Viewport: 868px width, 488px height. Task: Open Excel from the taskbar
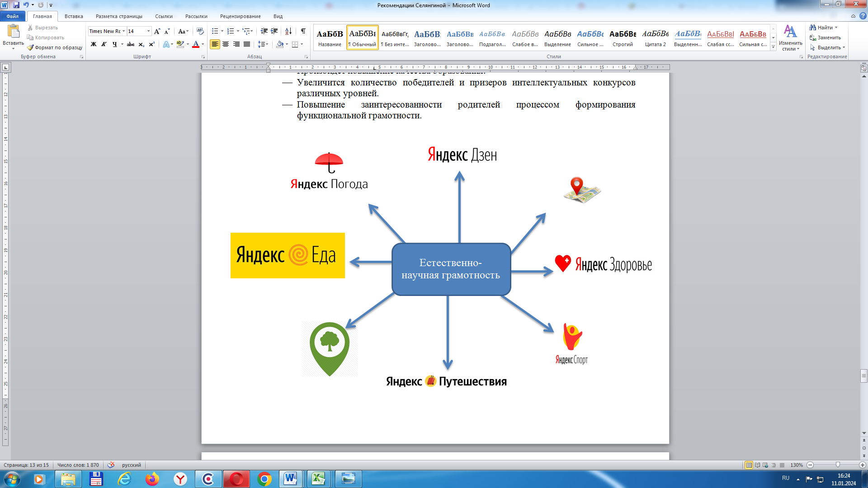319,479
